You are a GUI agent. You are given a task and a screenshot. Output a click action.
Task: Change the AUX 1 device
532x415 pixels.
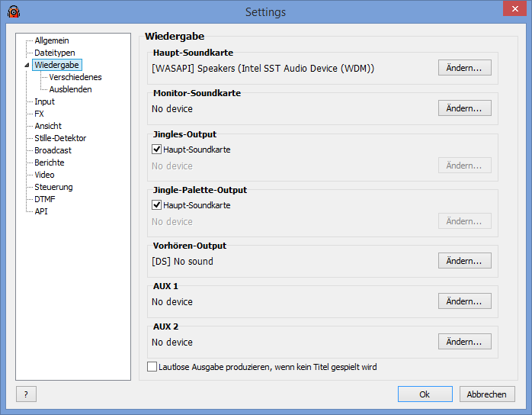coord(464,301)
